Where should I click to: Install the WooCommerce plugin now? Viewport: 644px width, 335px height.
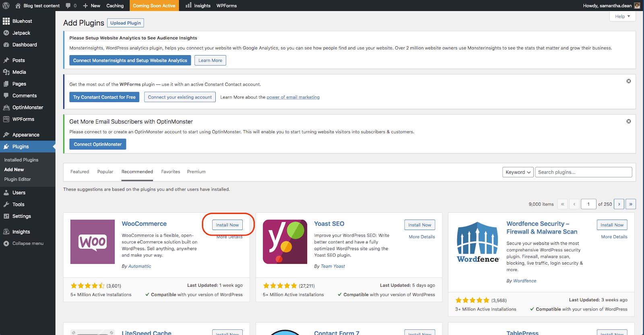[x=227, y=225]
